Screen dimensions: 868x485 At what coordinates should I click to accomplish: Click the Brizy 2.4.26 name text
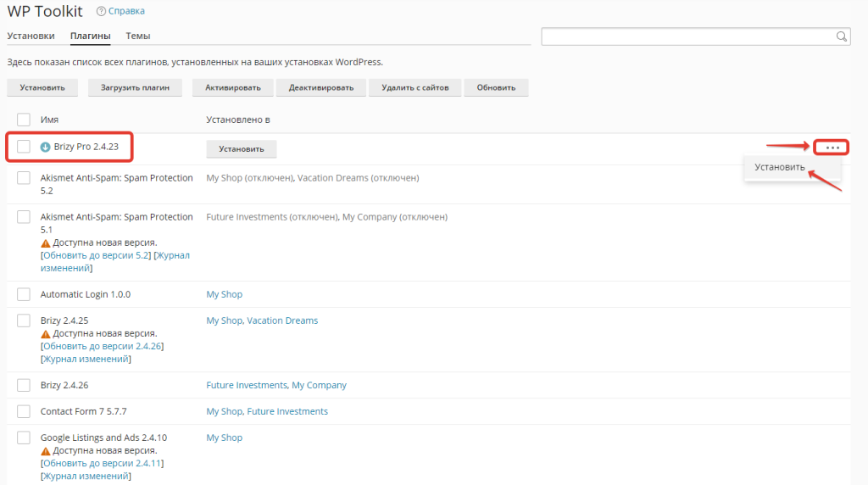[x=64, y=385]
